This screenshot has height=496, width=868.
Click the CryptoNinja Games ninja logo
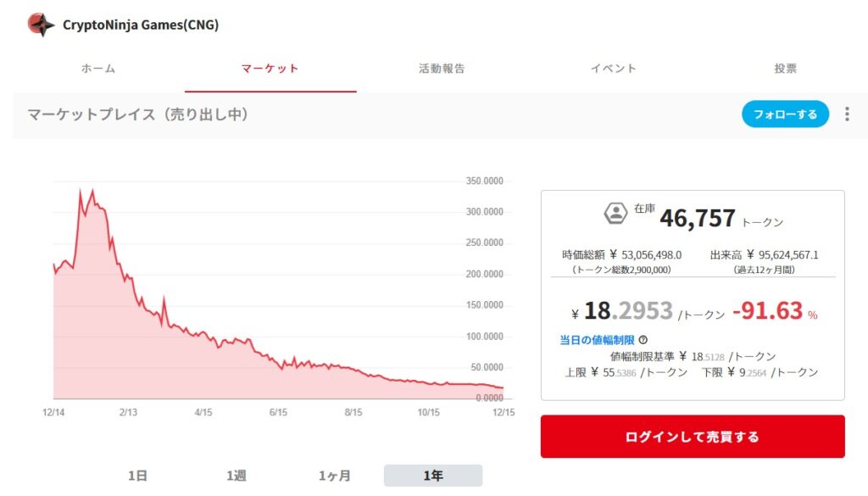pos(41,25)
